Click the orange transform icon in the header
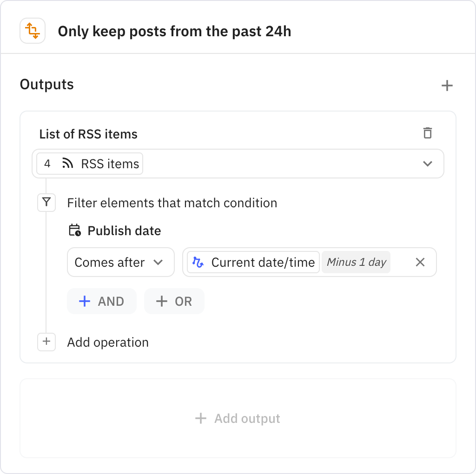 pyautogui.click(x=33, y=31)
